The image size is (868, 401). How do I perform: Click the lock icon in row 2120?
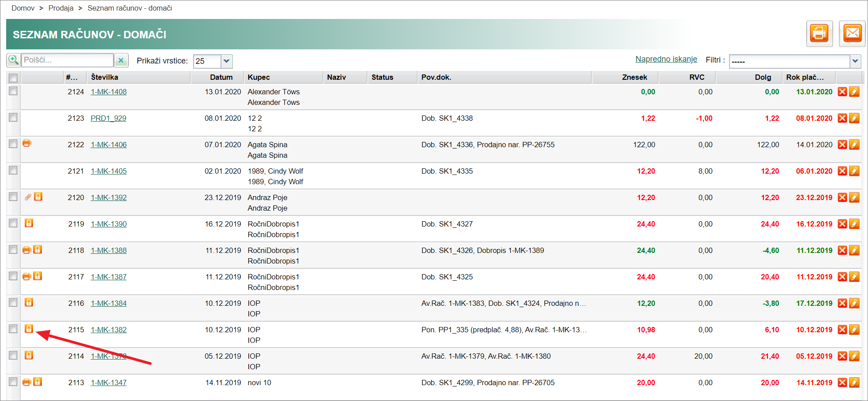click(x=38, y=197)
